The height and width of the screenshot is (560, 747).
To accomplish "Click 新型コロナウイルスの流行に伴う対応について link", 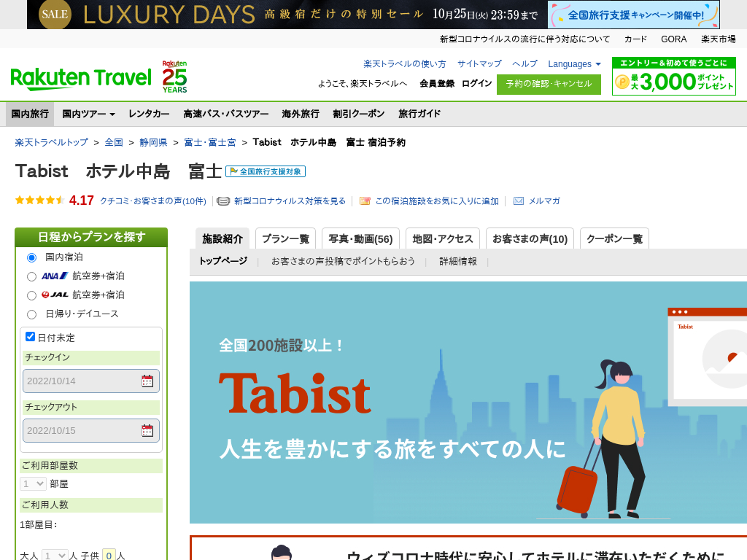I will (x=525, y=39).
